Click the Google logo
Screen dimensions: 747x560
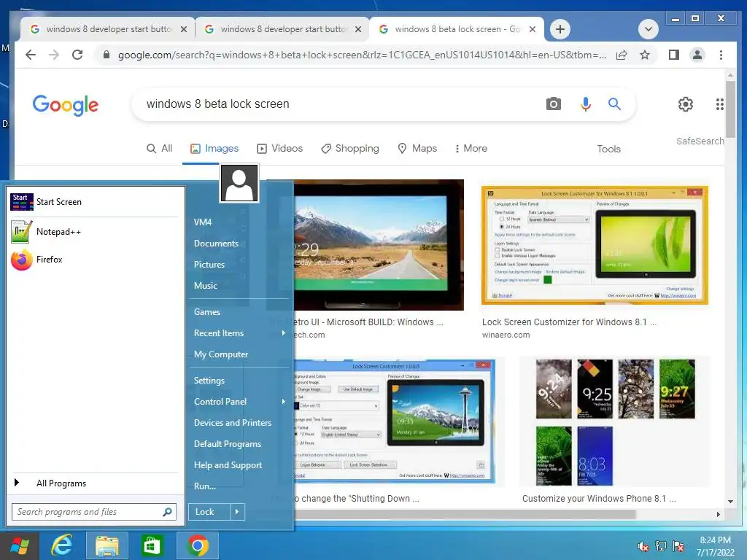coord(65,105)
